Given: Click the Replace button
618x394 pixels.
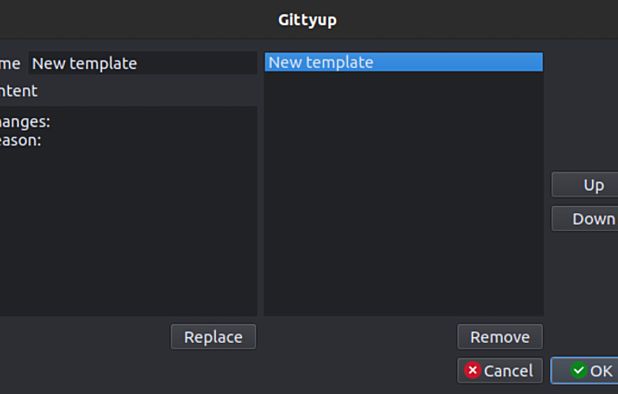Looking at the screenshot, I should 213,337.
